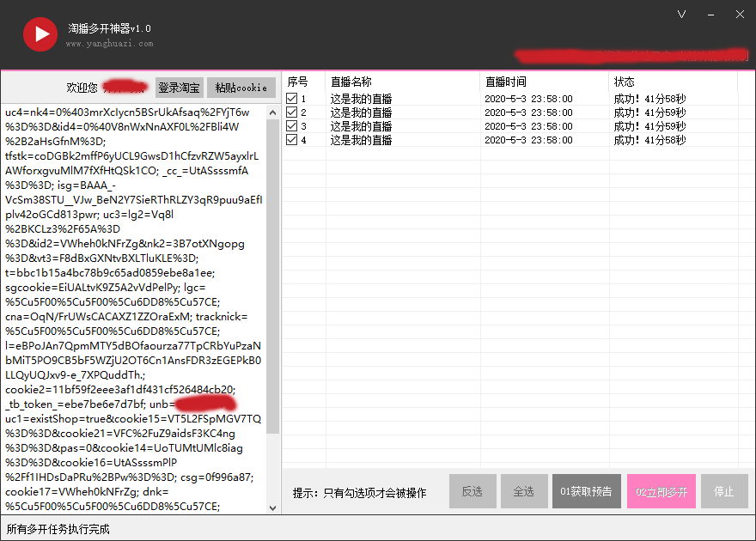Click the cookie text box scroll-down arrow
Image resolution: width=756 pixels, height=541 pixels.
[273, 508]
